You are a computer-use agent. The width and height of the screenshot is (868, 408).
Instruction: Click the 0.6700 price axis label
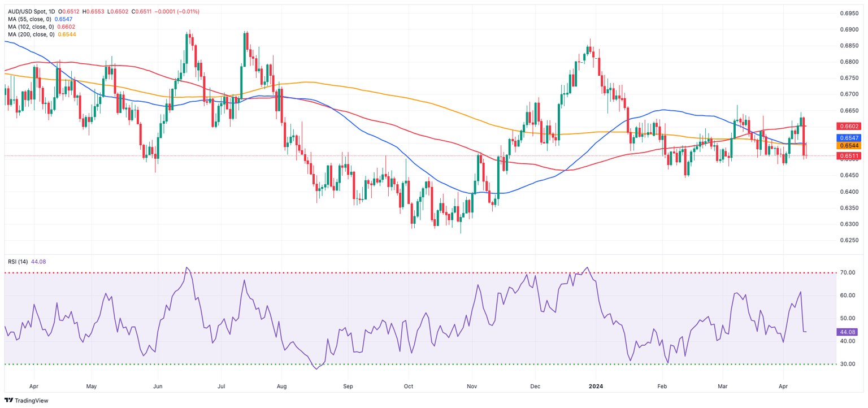849,94
